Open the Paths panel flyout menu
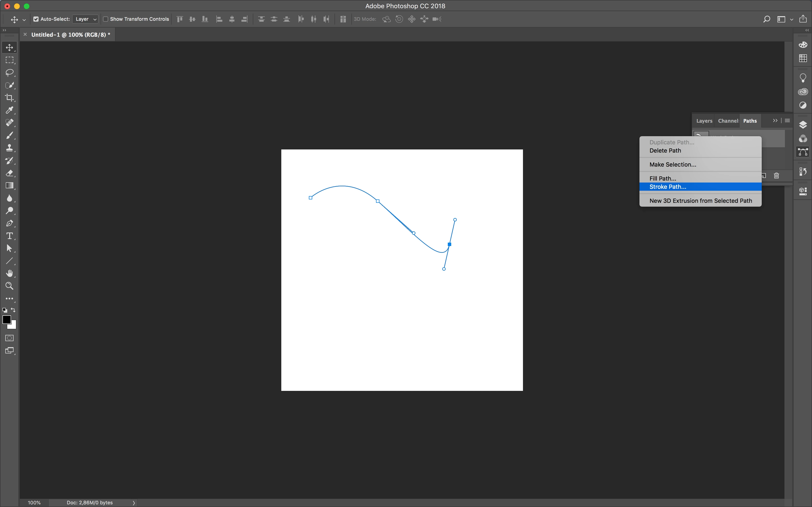Image resolution: width=812 pixels, height=507 pixels. coord(787,121)
